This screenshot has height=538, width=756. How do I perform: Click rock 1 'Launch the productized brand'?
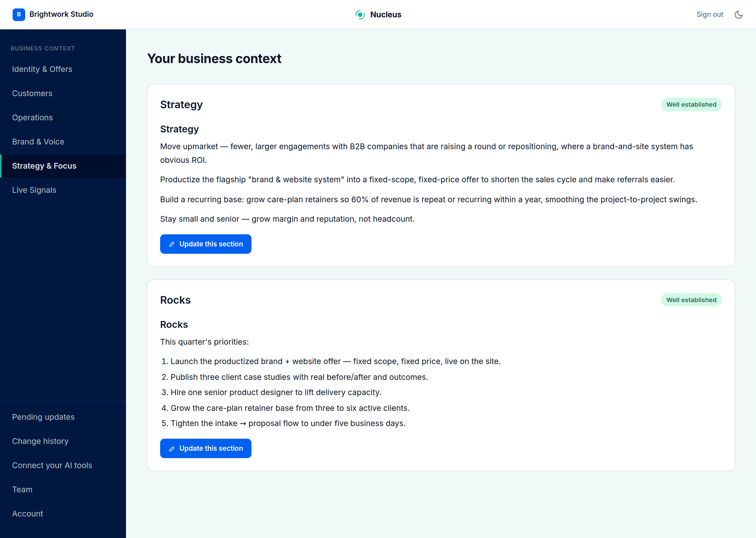335,361
